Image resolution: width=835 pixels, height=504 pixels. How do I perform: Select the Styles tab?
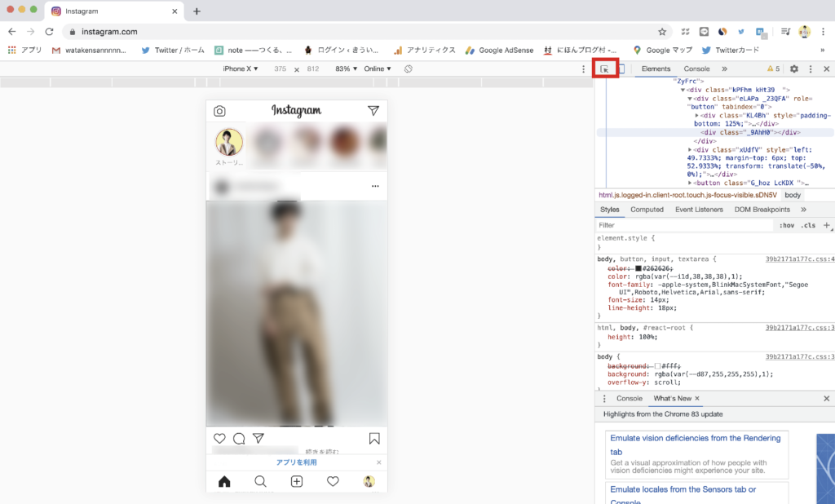[610, 210]
